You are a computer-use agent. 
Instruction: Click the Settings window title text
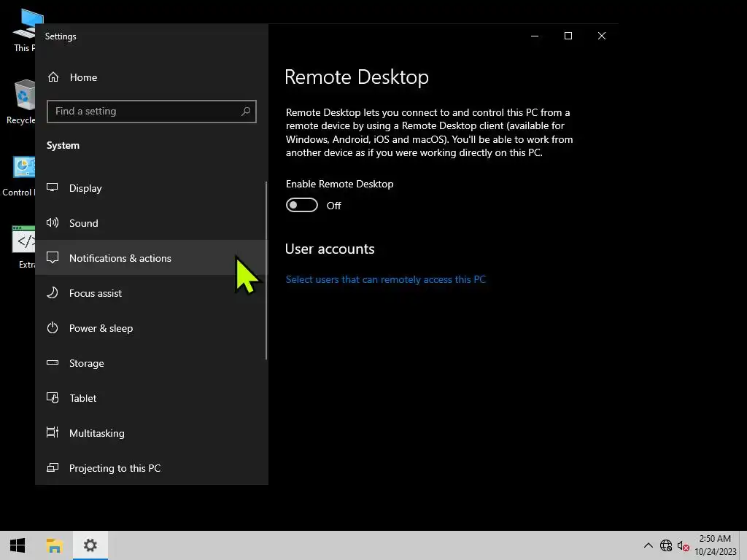[x=61, y=36]
